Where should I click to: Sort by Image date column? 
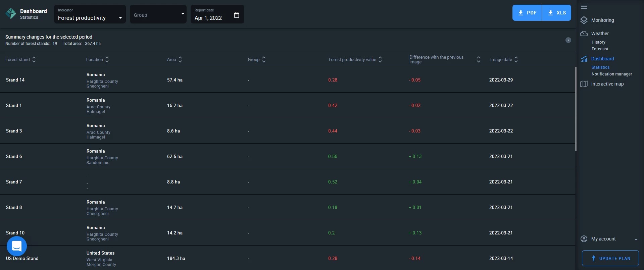pyautogui.click(x=516, y=59)
